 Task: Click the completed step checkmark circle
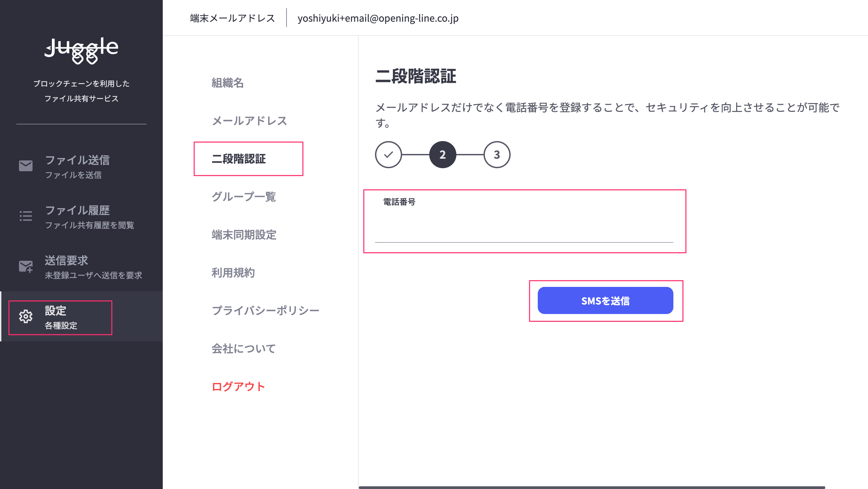click(389, 155)
